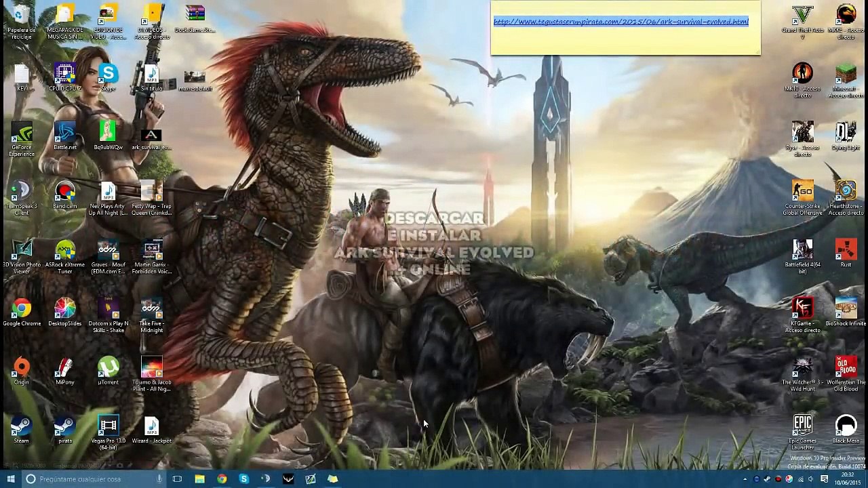Image resolution: width=868 pixels, height=488 pixels.
Task: Open File Explorer from the taskbar
Action: pos(199,479)
